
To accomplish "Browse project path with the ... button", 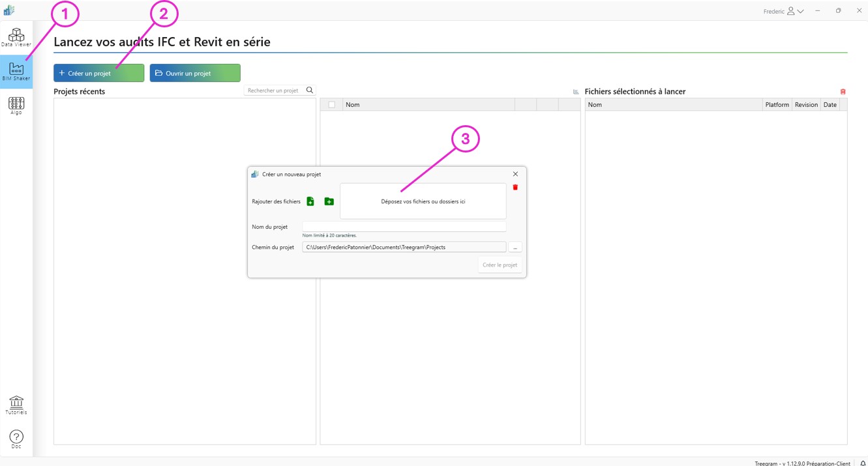I will [x=515, y=247].
